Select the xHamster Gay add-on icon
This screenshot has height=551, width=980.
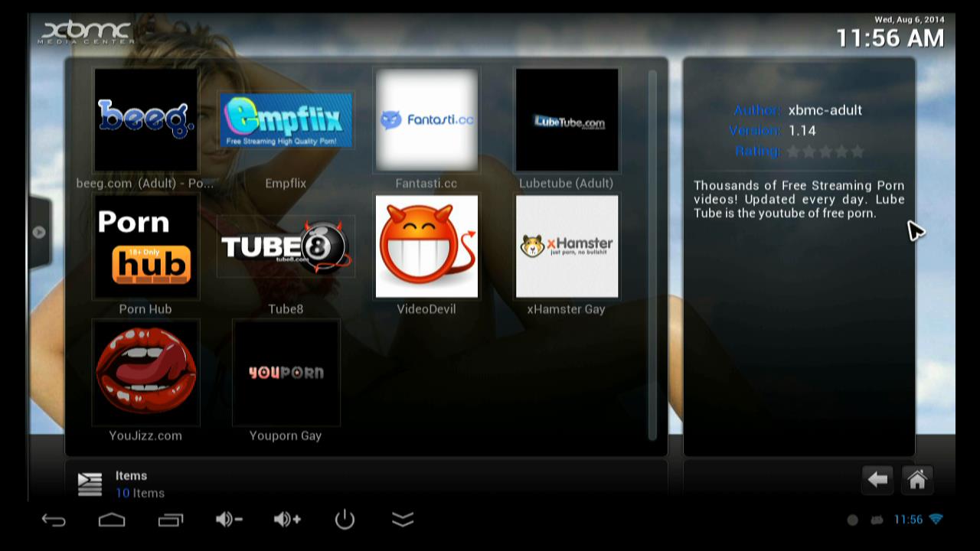pyautogui.click(x=567, y=246)
